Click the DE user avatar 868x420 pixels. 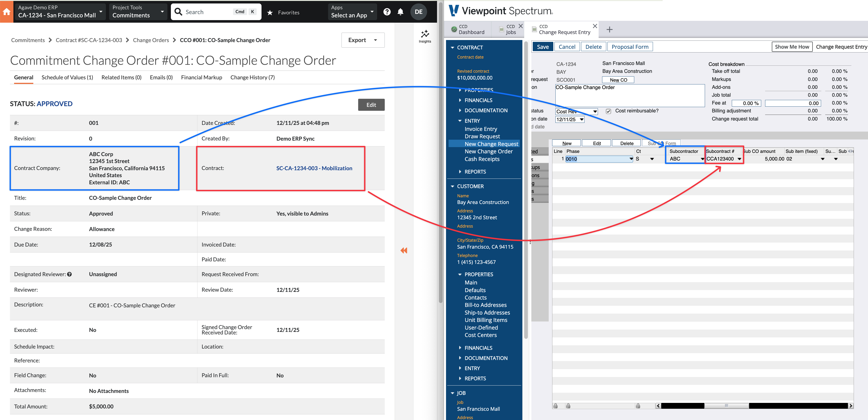click(x=419, y=12)
